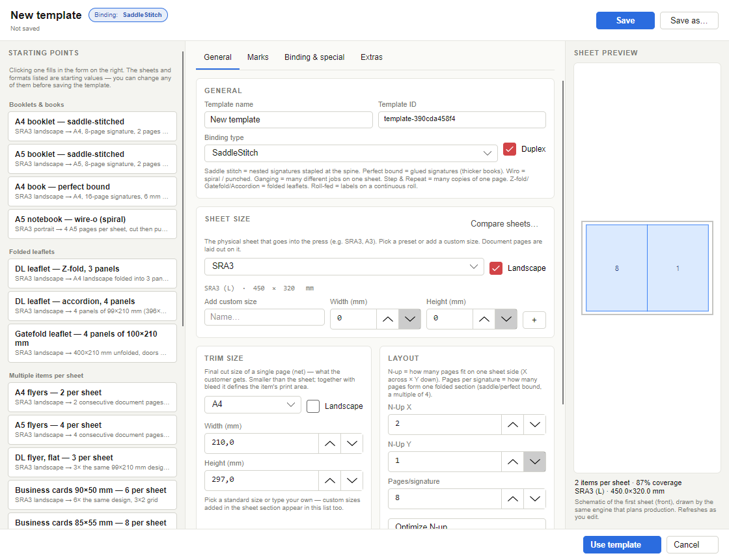Screen dimensions: 729x560
Task: Increase custom sheet Height value
Action: click(x=484, y=319)
